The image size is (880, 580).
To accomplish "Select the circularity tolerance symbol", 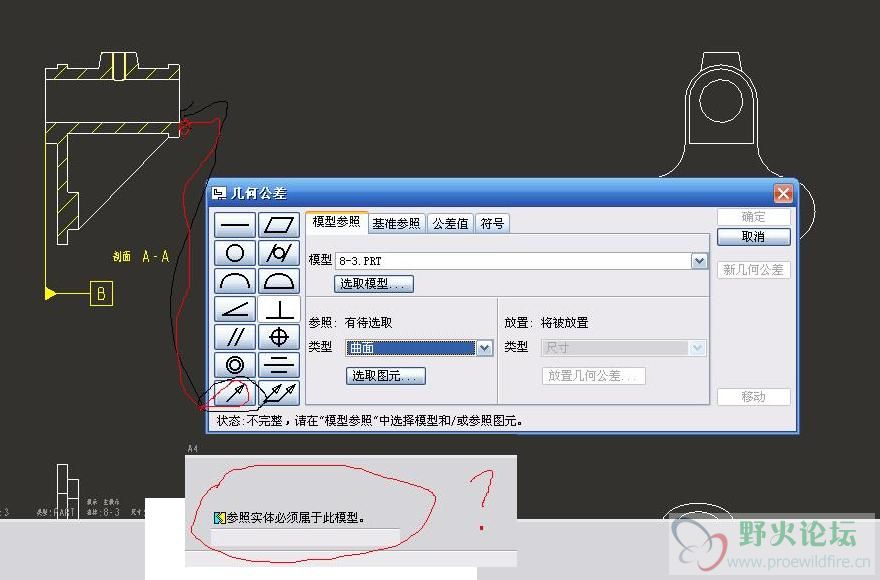I will [235, 253].
